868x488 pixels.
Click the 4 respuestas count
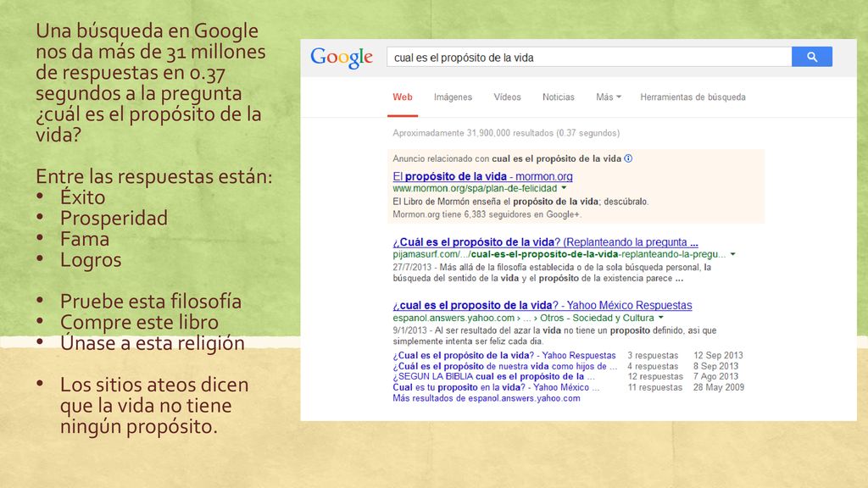coord(653,366)
